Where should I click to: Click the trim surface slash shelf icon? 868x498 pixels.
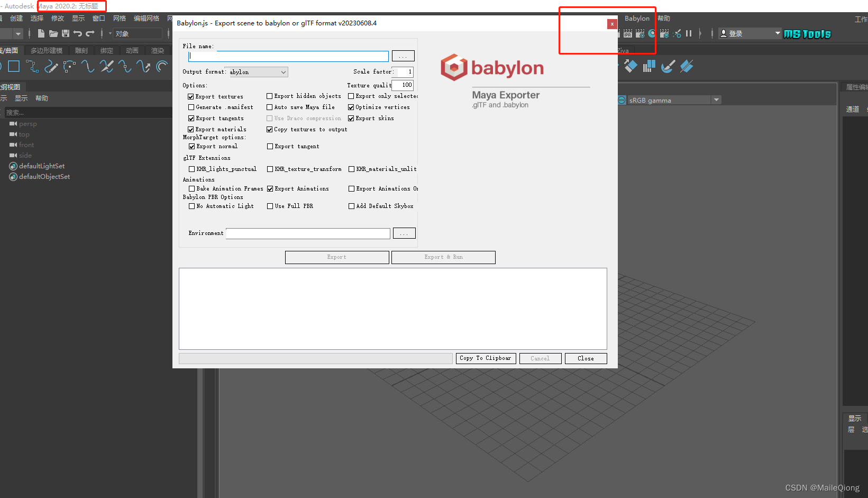pos(687,66)
